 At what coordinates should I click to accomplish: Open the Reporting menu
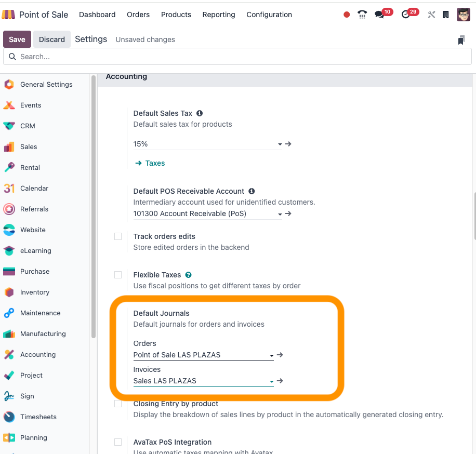coord(219,15)
